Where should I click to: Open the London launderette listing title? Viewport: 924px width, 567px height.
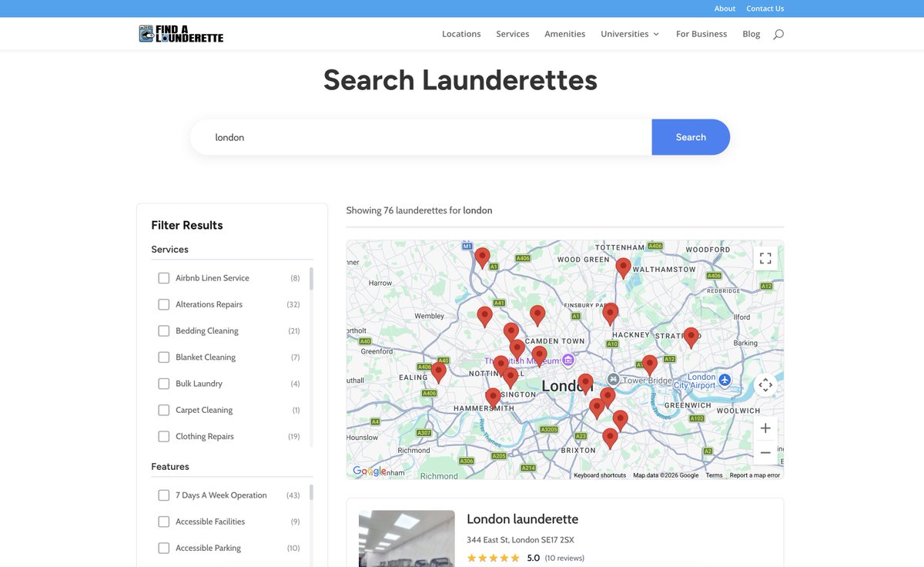pyautogui.click(x=522, y=519)
